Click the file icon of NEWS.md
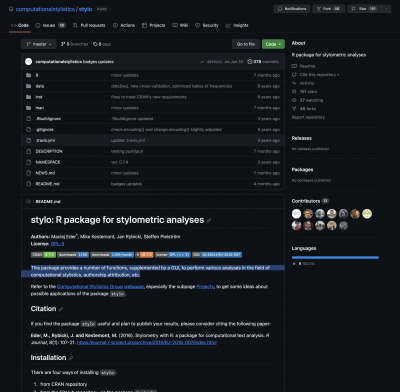400x392 pixels. click(29, 173)
